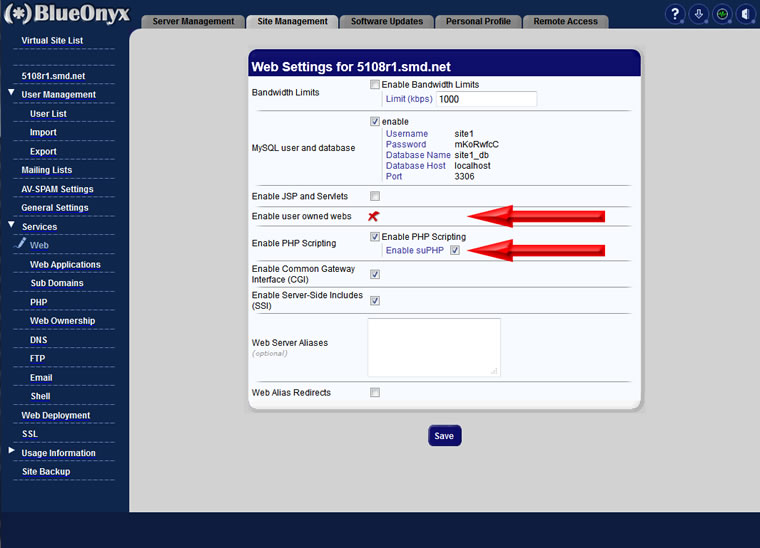Click Usage Information heading label
This screenshot has width=760, height=548.
pyautogui.click(x=59, y=453)
